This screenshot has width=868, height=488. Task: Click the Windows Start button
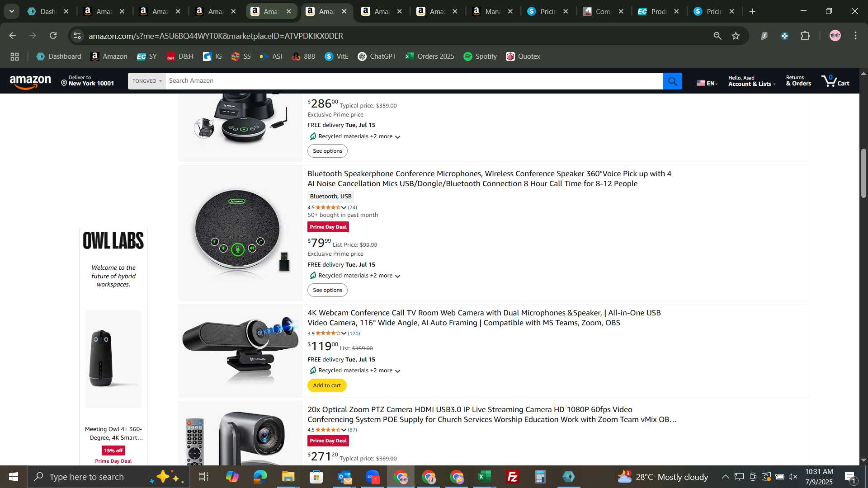tap(13, 477)
